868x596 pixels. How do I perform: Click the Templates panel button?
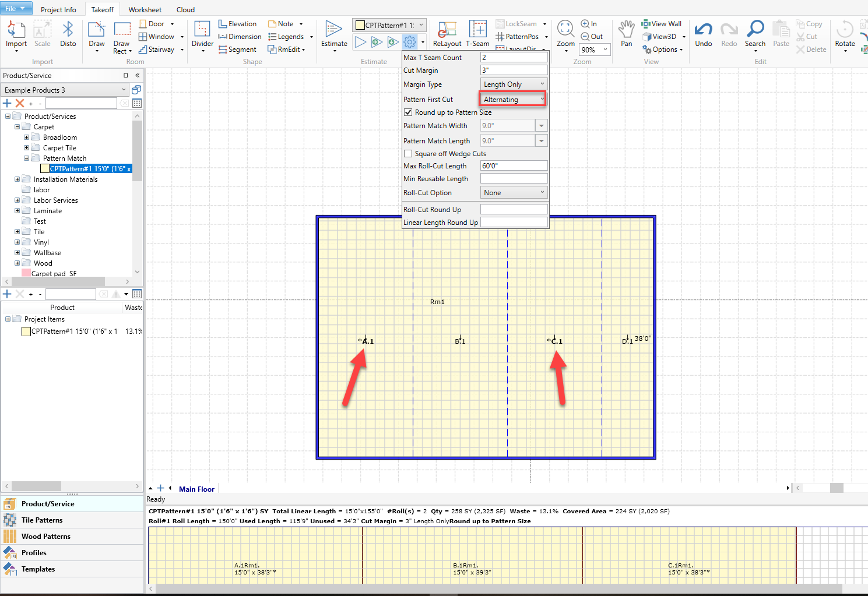tap(38, 569)
